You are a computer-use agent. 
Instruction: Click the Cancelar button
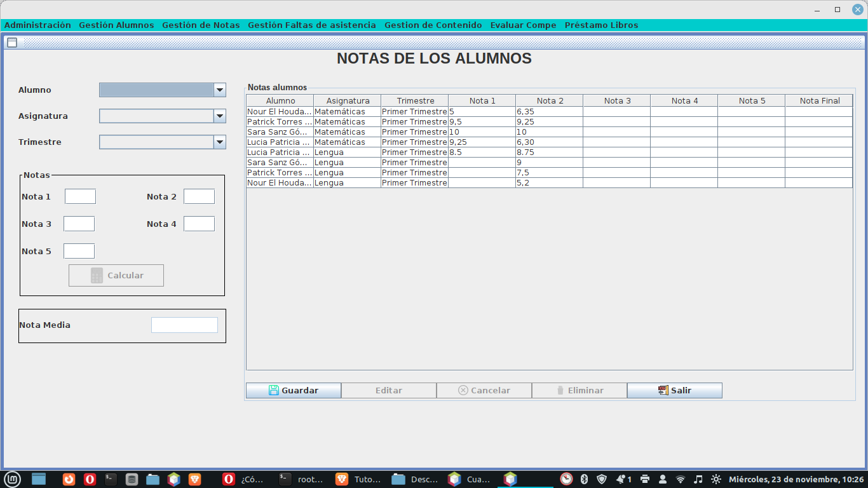pos(484,390)
